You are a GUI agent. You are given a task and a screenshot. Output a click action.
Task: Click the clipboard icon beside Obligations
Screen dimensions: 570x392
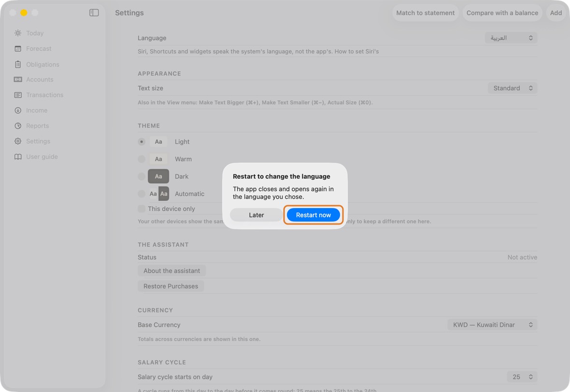18,64
